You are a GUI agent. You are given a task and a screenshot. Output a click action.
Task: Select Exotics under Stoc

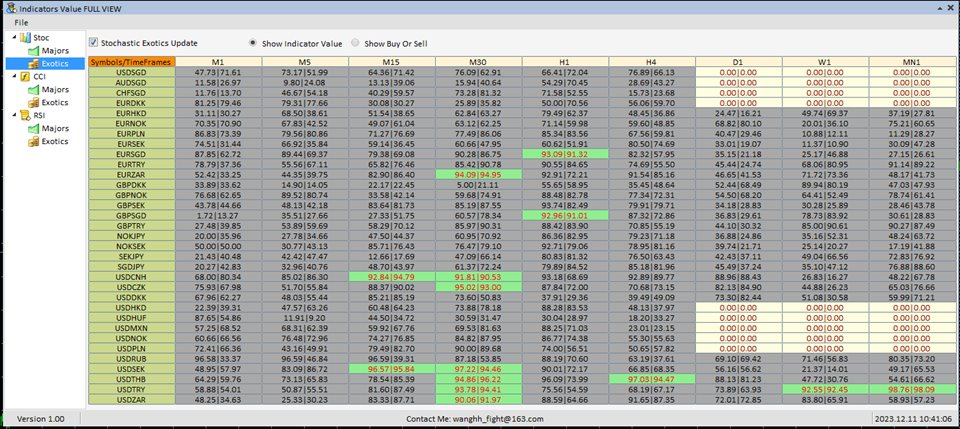pos(54,64)
